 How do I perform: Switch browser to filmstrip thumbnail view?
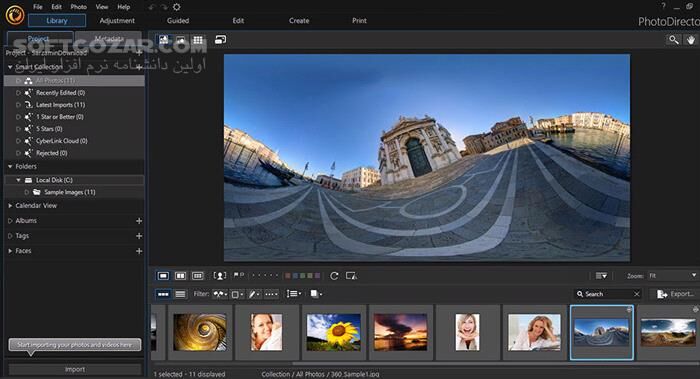(x=163, y=294)
